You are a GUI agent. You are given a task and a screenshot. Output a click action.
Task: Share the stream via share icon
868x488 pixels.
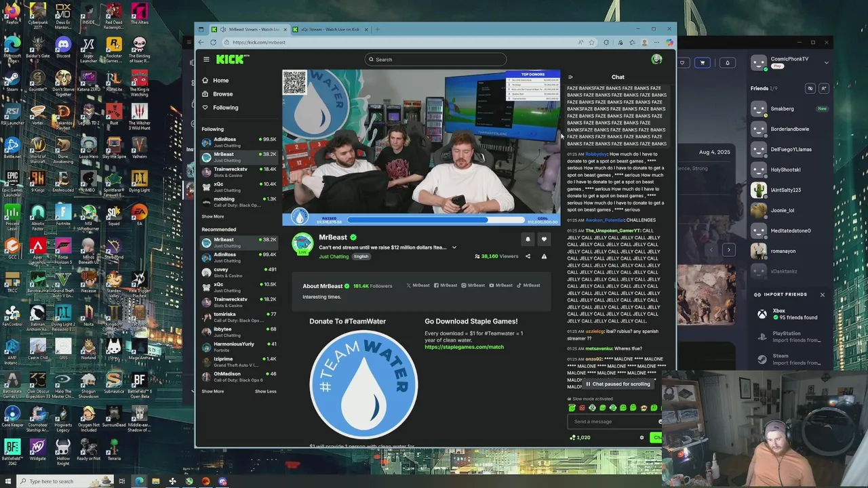(528, 256)
